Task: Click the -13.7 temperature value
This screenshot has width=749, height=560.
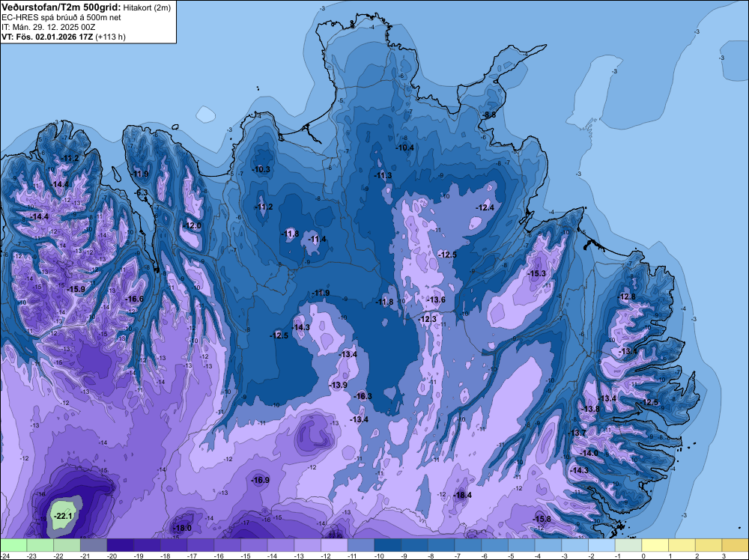Action: tap(577, 433)
